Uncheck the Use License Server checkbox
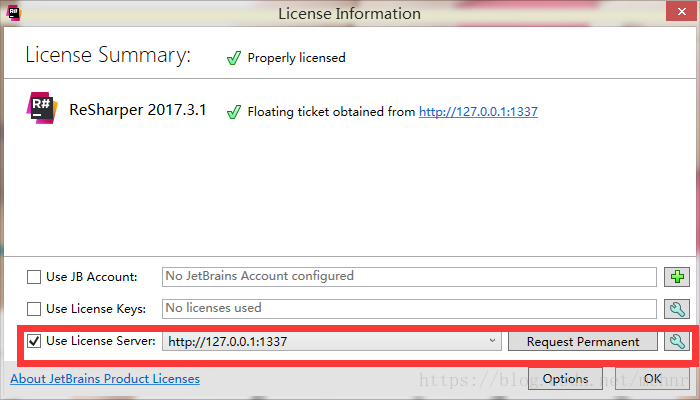The height and width of the screenshot is (400, 700). (x=34, y=341)
